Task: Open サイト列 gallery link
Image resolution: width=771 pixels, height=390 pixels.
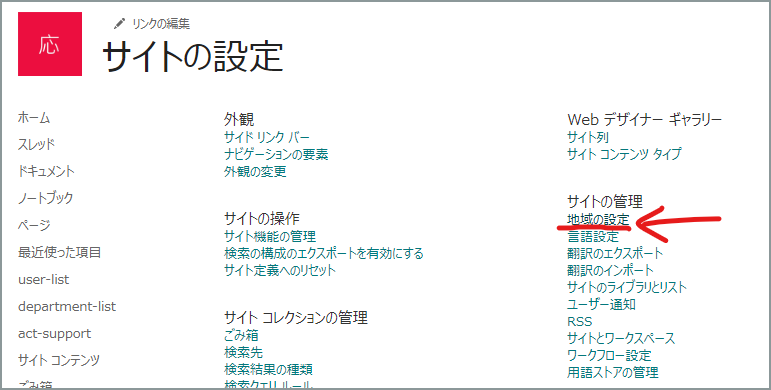Action: (588, 137)
